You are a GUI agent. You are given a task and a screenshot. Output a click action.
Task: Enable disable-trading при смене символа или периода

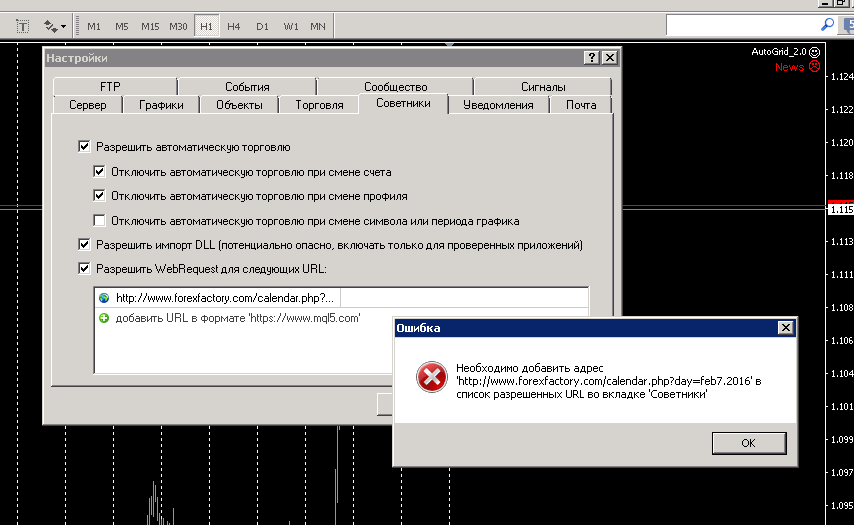pyautogui.click(x=99, y=221)
